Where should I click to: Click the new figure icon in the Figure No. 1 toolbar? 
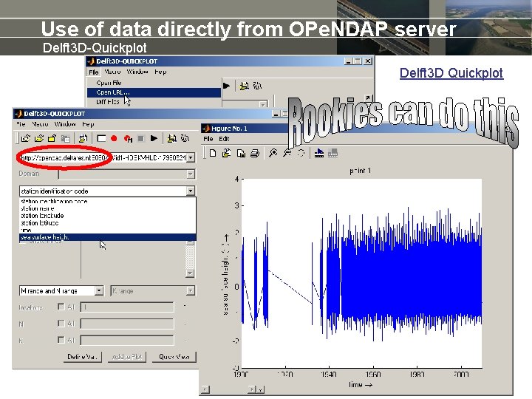click(x=213, y=154)
